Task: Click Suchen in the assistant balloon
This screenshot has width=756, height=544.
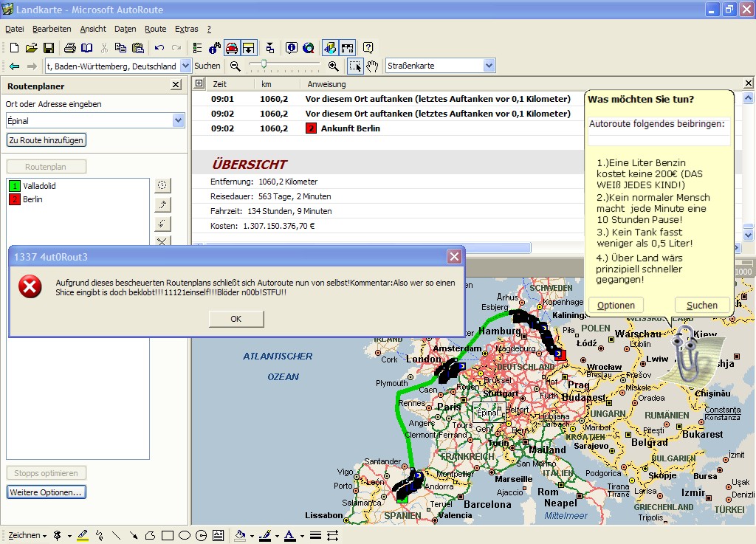Action: pyautogui.click(x=701, y=306)
